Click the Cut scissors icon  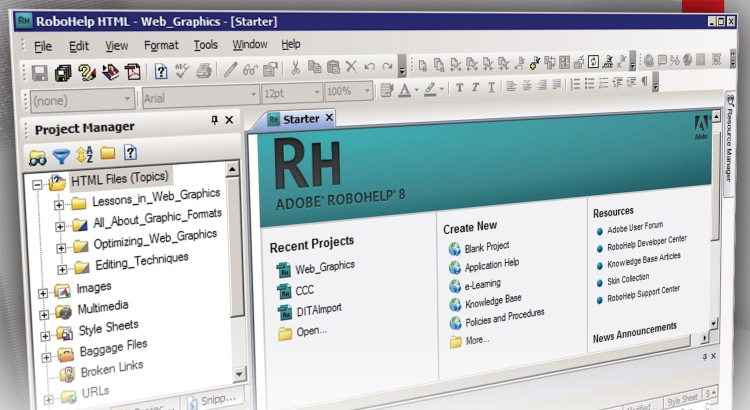[x=296, y=68]
